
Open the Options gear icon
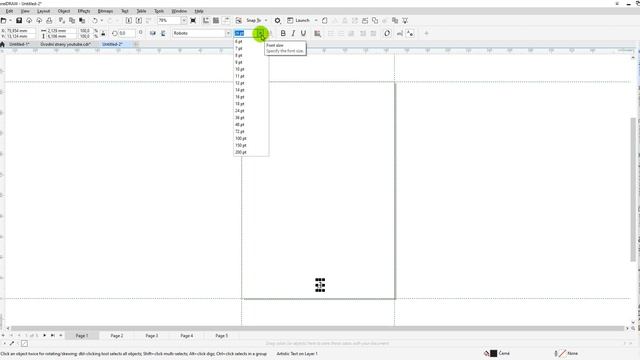click(x=278, y=20)
